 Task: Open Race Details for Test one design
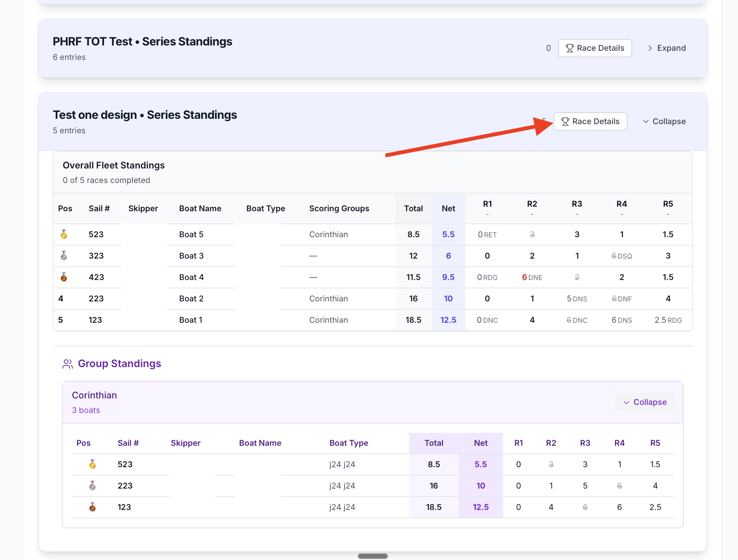tap(590, 121)
